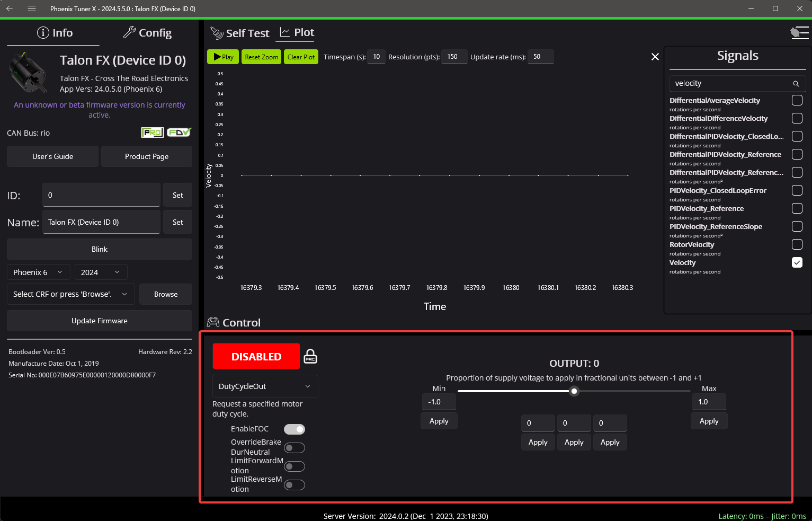Edit the Update rate field
The width and height of the screenshot is (812, 521).
540,57
